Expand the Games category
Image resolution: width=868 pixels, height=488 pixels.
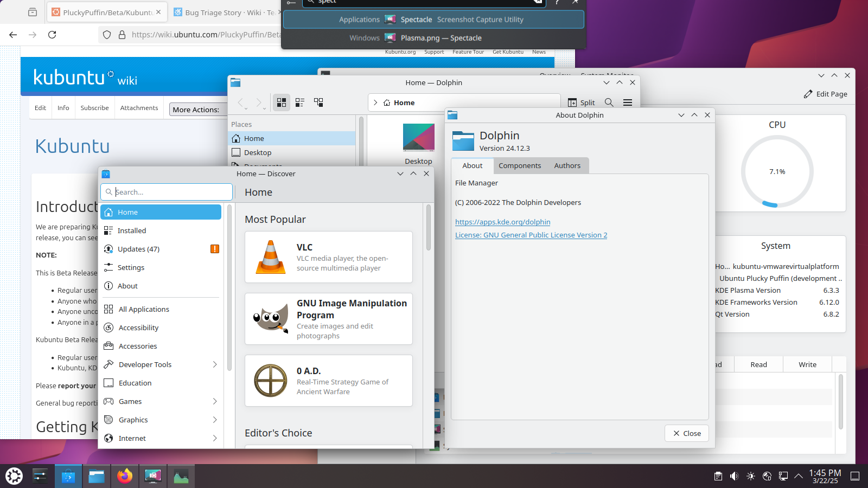pos(215,401)
